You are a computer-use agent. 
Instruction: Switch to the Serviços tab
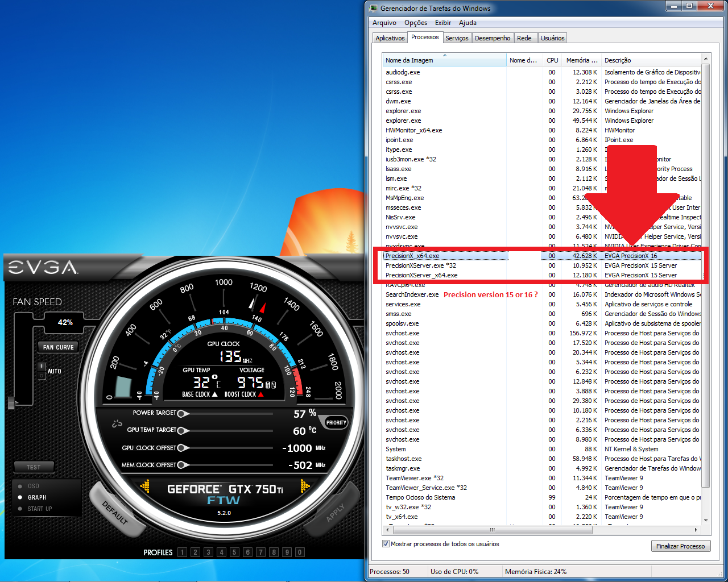click(x=457, y=38)
